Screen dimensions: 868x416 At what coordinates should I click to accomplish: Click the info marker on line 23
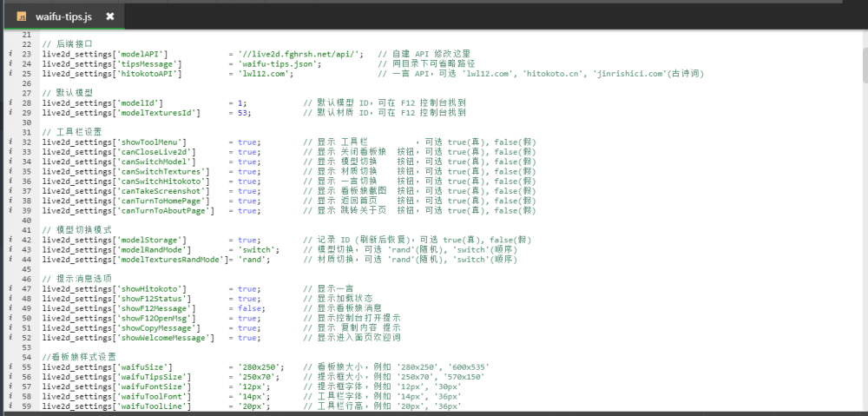[x=9, y=54]
